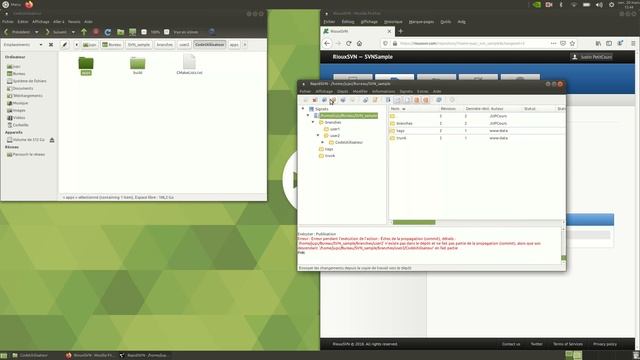Image resolution: width=640 pixels, height=360 pixels.
Task: Zoom out icon before 100% in file manager
Action: [144, 32]
